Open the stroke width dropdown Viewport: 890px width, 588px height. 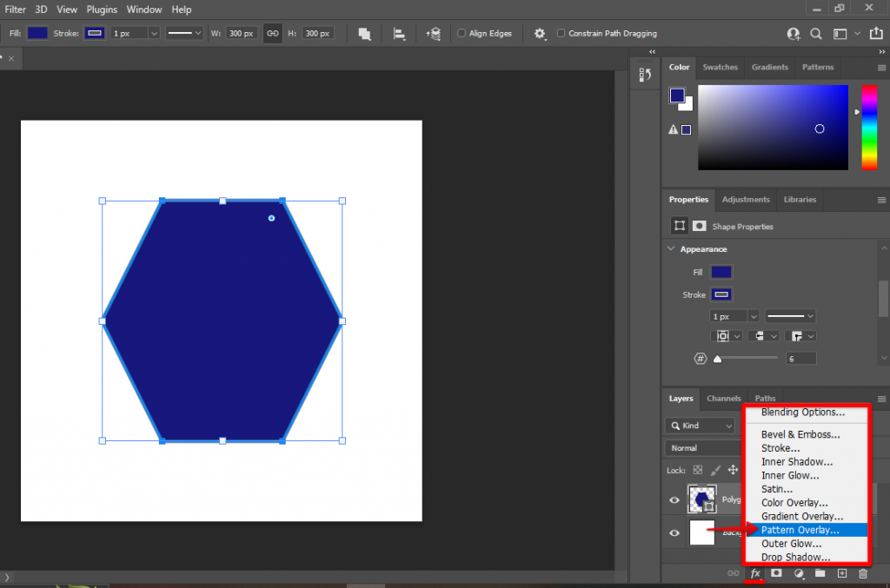tap(749, 315)
